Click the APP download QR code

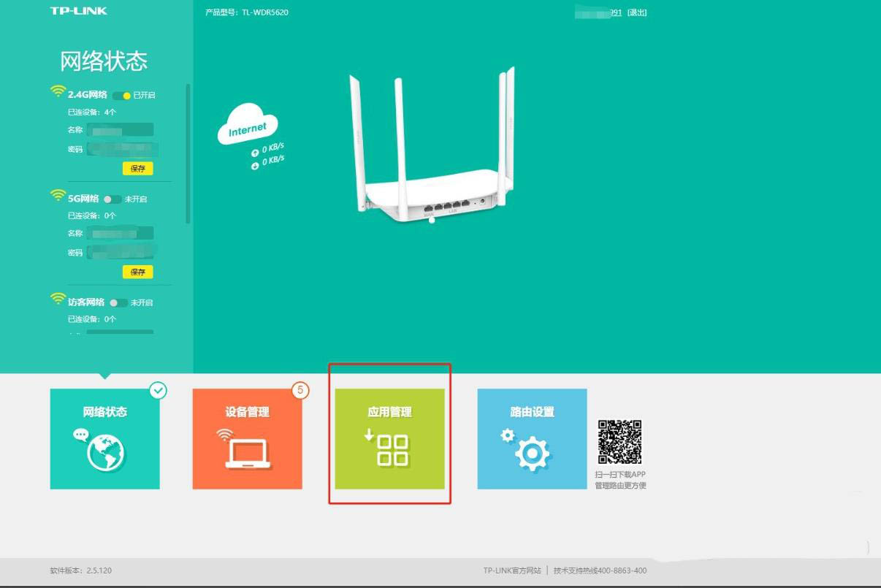[619, 442]
